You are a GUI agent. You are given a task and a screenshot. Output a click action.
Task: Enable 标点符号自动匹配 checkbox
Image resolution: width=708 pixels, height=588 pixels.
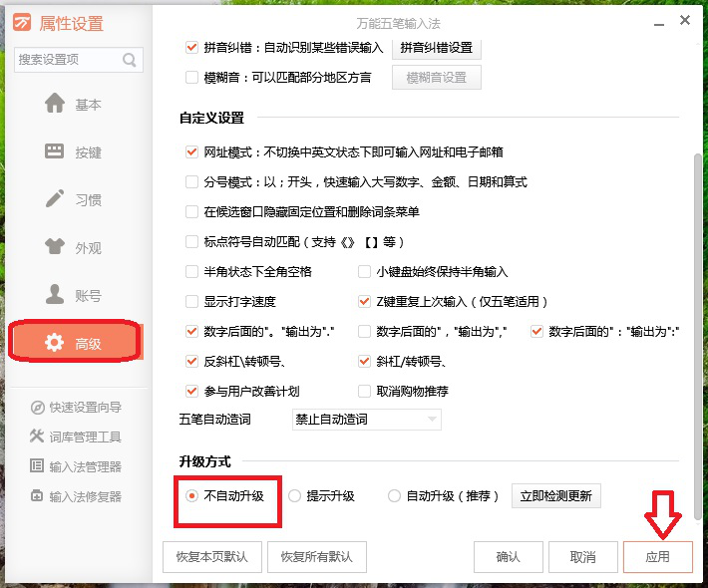pos(191,242)
